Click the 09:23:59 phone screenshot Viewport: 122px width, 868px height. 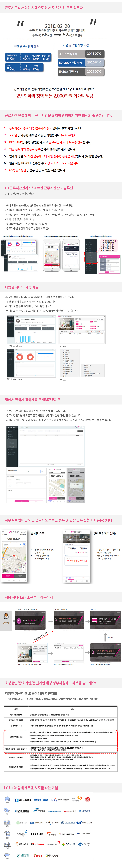[x=76, y=485]
